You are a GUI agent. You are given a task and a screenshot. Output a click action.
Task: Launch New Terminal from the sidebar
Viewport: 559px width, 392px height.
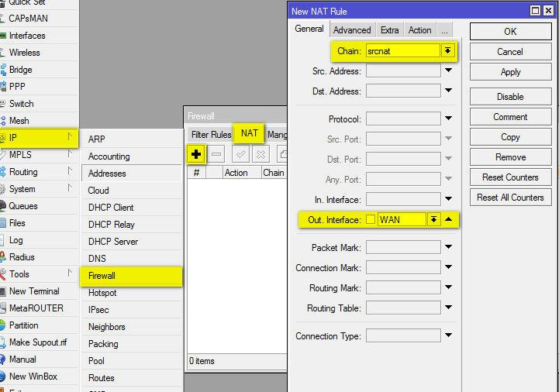33,291
